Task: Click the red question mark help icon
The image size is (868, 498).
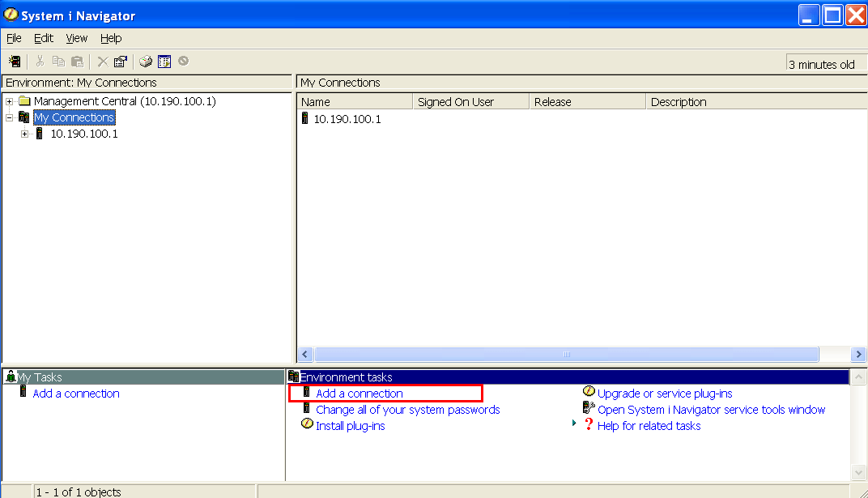Action: [589, 424]
